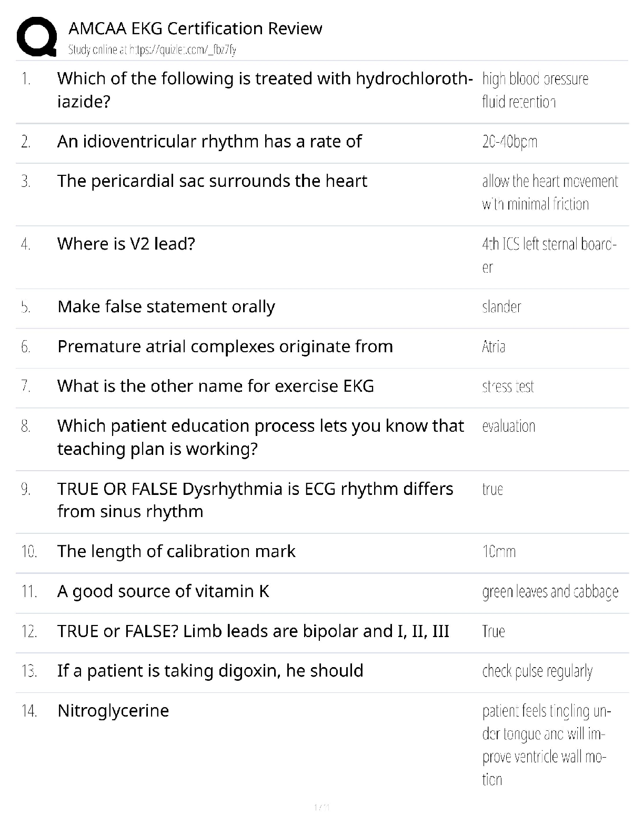Click the AMCAA EKG Certification Review title
The height and width of the screenshot is (834, 644).
[x=195, y=28]
